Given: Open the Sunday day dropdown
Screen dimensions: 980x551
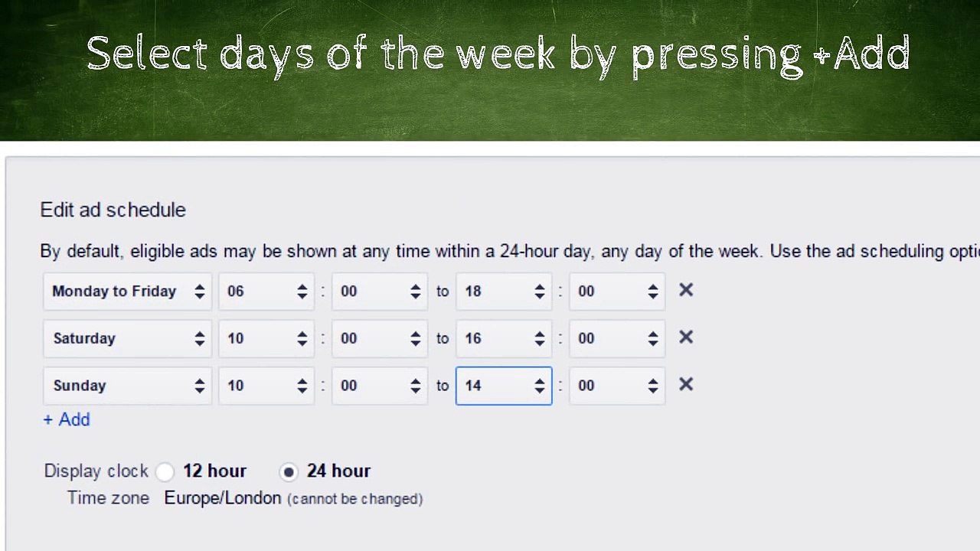Looking at the screenshot, I should [x=127, y=386].
